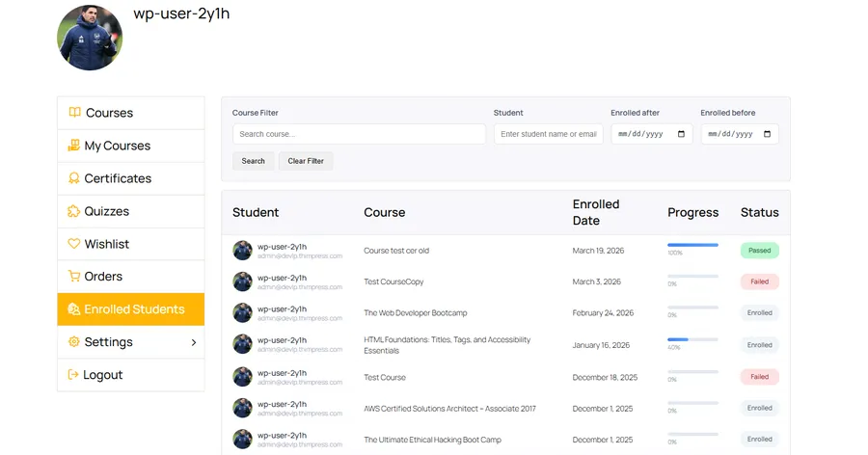
Task: Click student avatar in HTML Foundations row
Action: [x=242, y=344]
